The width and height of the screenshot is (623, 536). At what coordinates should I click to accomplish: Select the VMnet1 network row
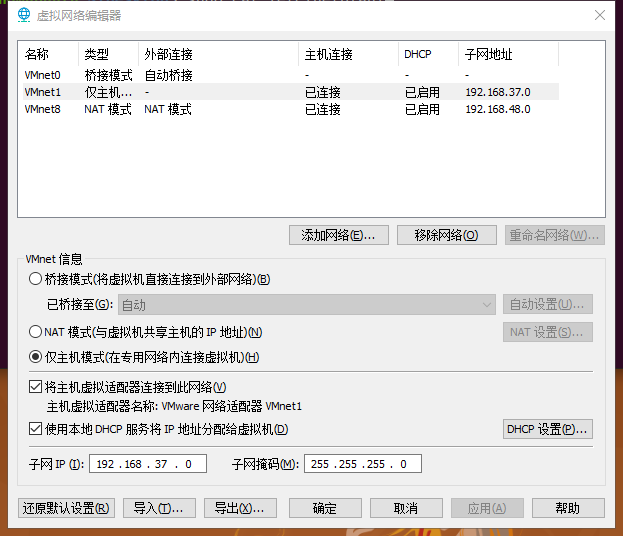[291, 92]
